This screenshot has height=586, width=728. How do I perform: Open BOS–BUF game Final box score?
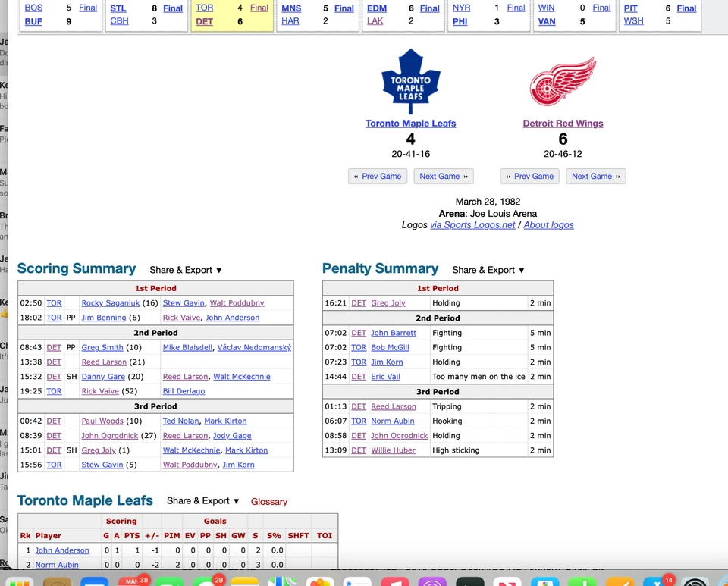click(x=88, y=8)
